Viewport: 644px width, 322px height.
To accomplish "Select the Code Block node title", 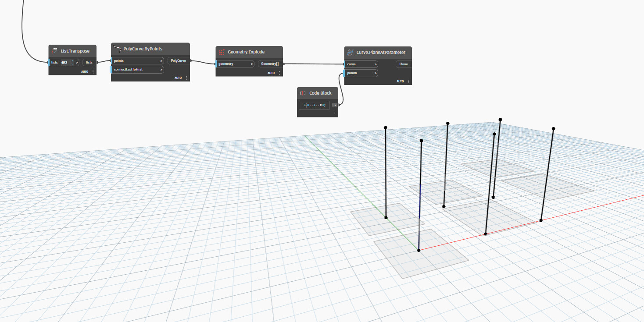I will pyautogui.click(x=320, y=93).
